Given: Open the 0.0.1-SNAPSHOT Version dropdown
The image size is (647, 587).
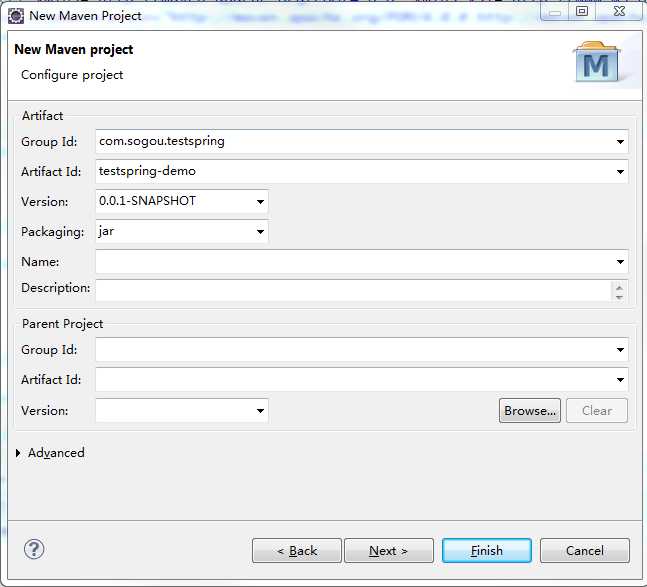Looking at the screenshot, I should point(260,202).
